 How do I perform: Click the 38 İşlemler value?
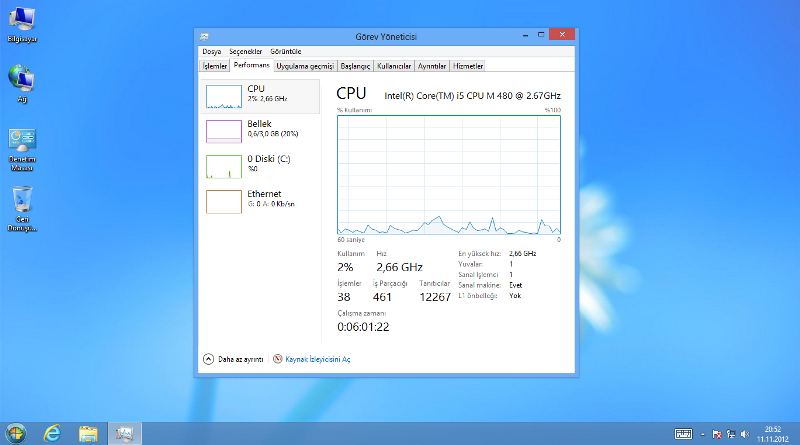point(344,297)
